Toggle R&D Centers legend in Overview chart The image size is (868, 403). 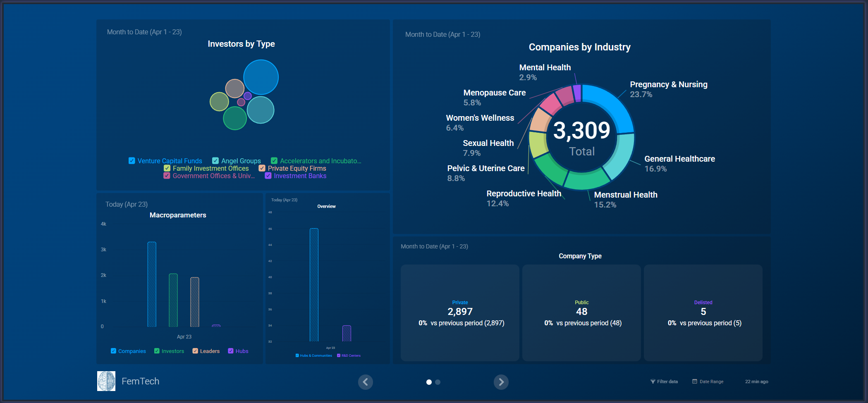339,355
